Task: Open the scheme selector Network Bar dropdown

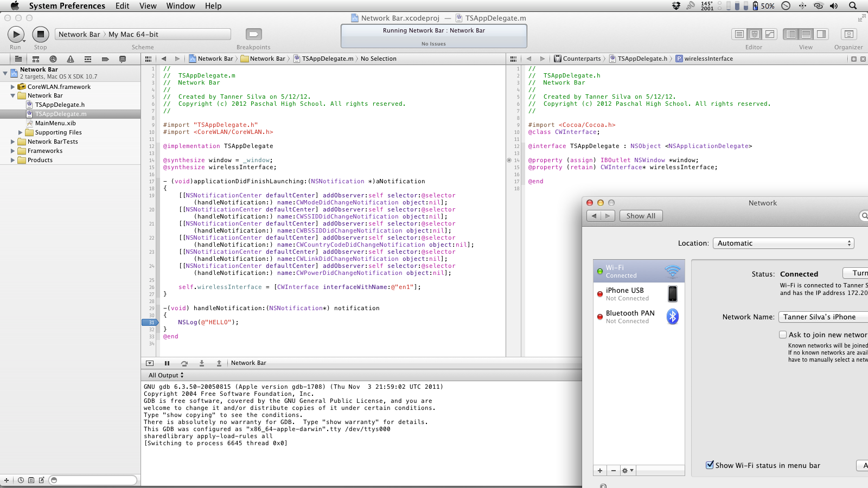Action: 79,34
